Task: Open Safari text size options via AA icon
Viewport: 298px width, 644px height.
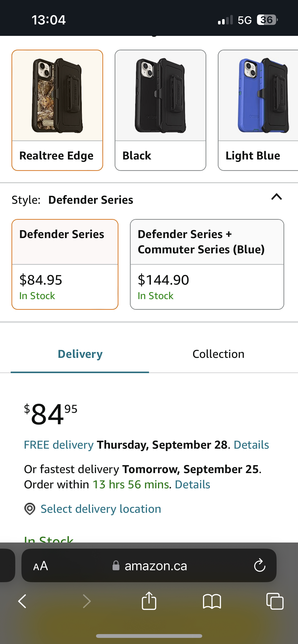Action: 41,566
